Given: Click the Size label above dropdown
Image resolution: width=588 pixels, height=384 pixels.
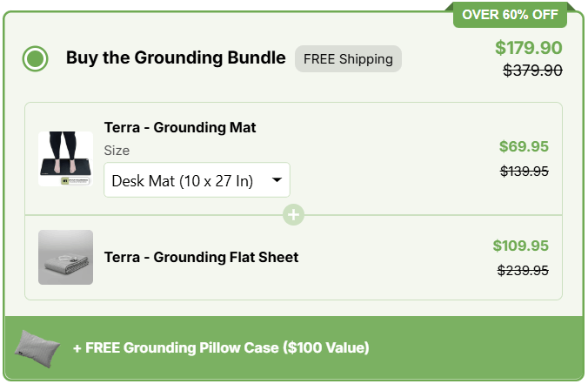Looking at the screenshot, I should tap(117, 151).
